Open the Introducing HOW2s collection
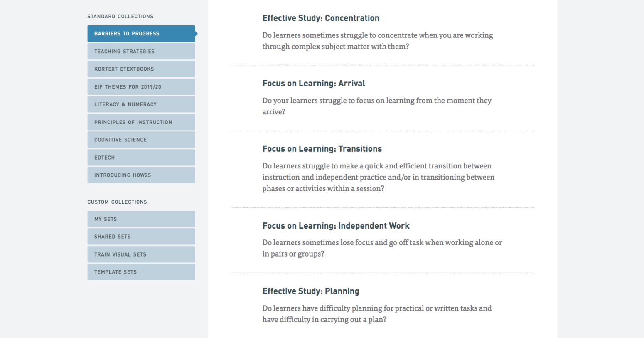Image resolution: width=644 pixels, height=338 pixels. [x=141, y=175]
